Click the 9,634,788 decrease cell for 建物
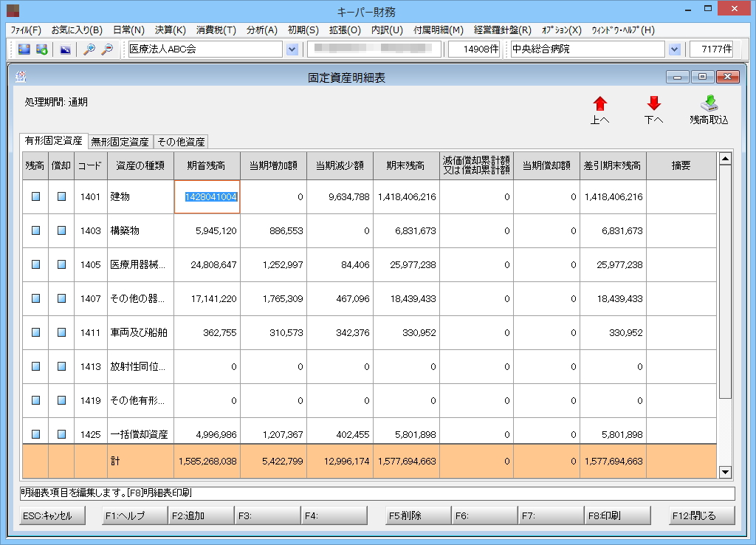This screenshot has width=756, height=545. (340, 196)
